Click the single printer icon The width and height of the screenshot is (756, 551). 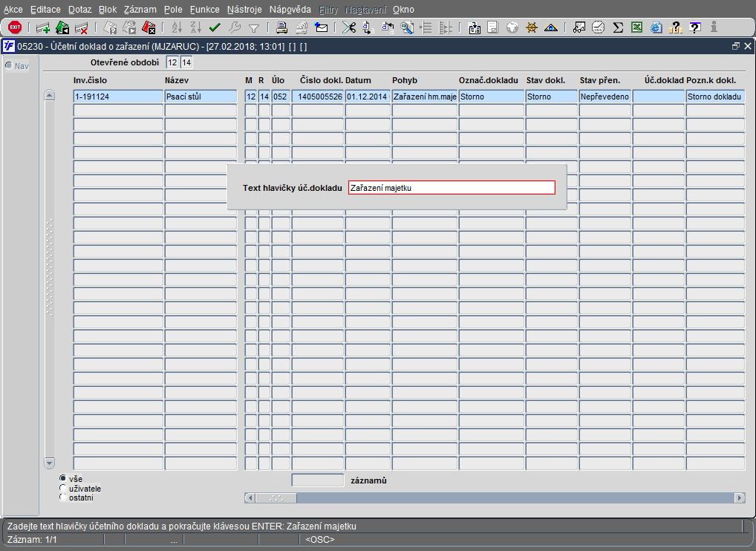tap(281, 28)
